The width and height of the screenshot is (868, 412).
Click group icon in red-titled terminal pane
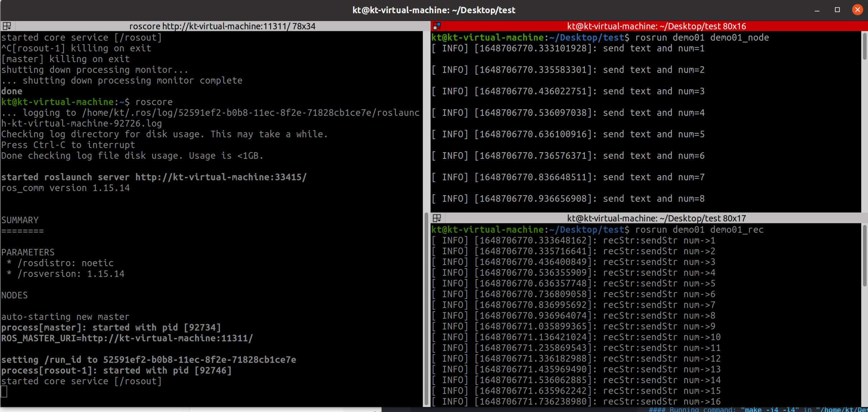(437, 26)
